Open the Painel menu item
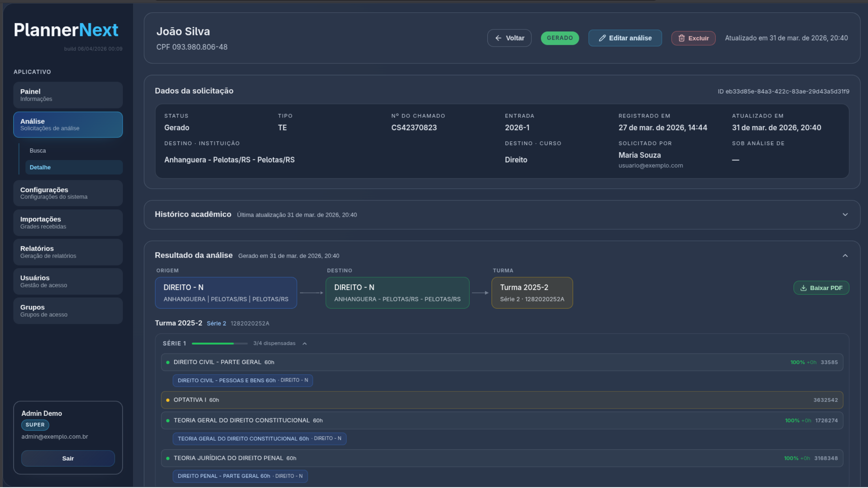This screenshot has height=488, width=868. (x=68, y=95)
